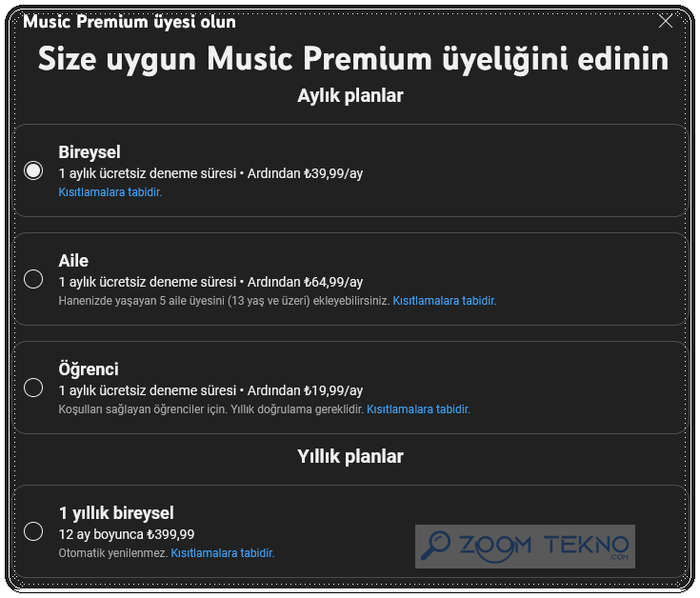Choose the Öğrenci plan radio button
The image size is (700, 598).
click(x=33, y=388)
